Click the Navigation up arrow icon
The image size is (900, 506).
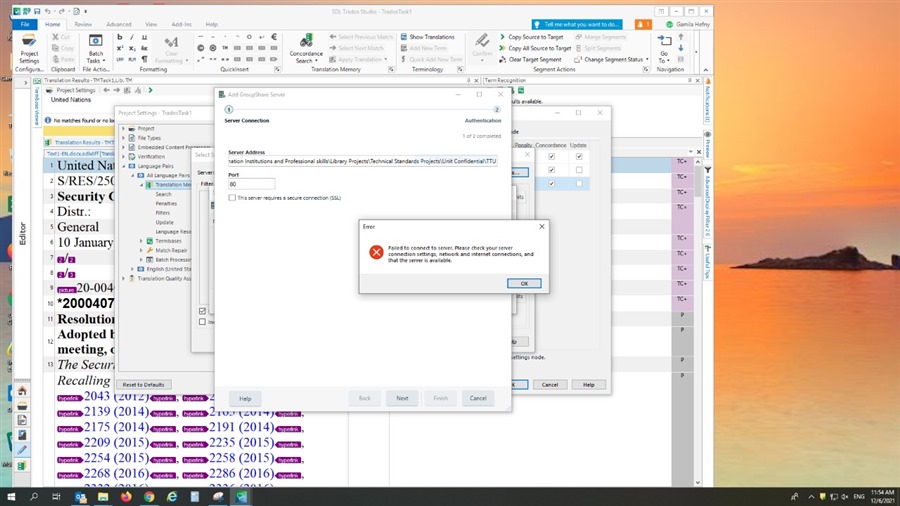pos(681,37)
